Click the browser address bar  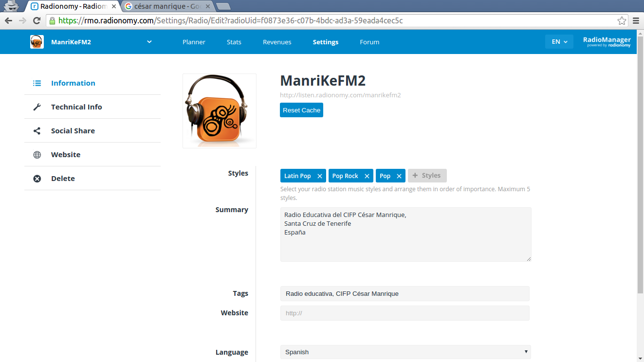pos(336,21)
